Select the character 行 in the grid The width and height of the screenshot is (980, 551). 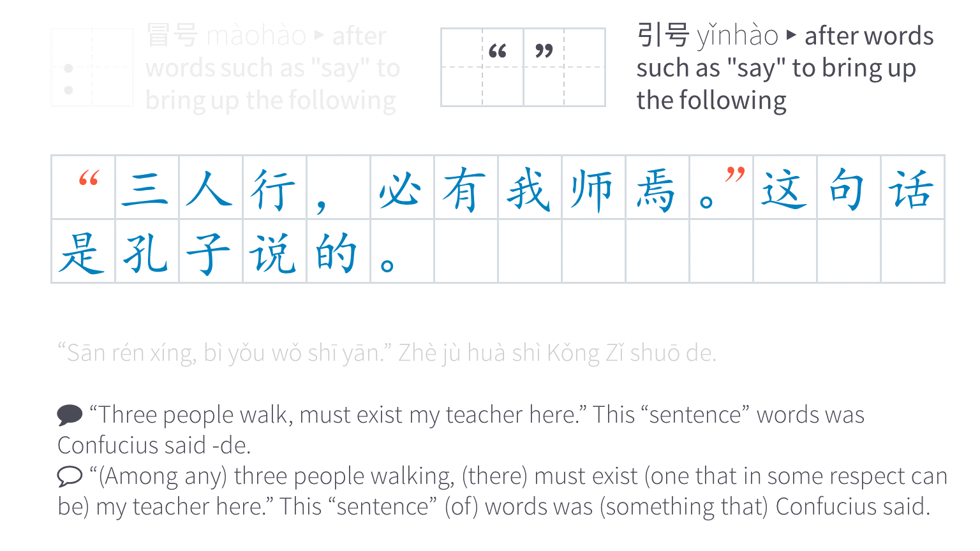[273, 189]
